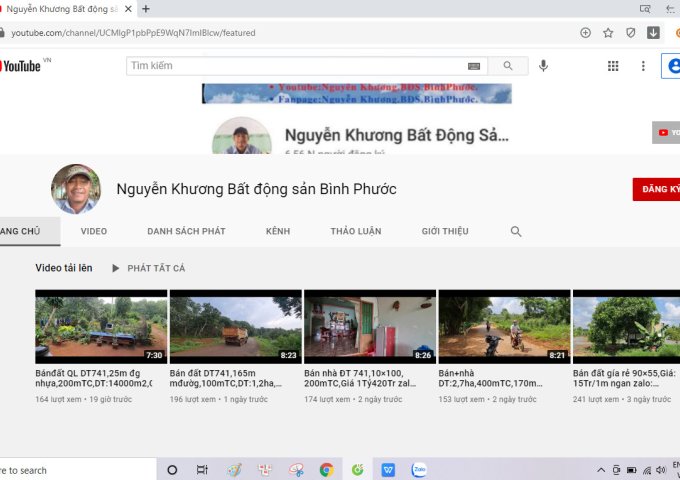The height and width of the screenshot is (480, 680).
Task: Switch to the VIDEO tab
Action: click(94, 231)
